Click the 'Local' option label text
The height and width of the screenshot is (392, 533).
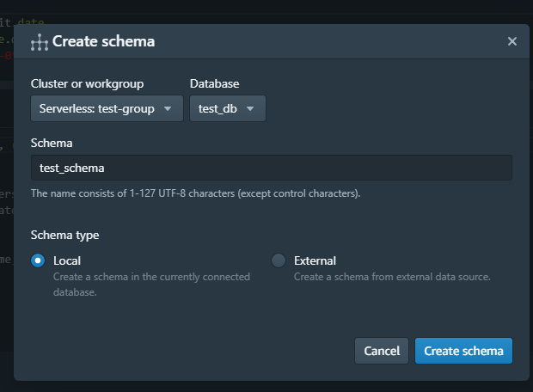(67, 260)
